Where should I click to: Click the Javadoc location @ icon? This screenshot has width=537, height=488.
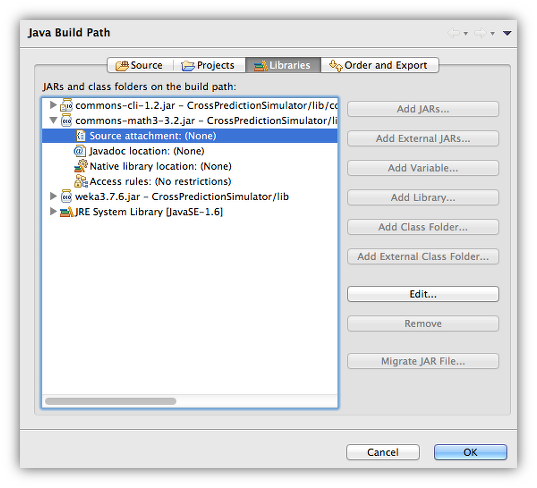pyautogui.click(x=79, y=151)
